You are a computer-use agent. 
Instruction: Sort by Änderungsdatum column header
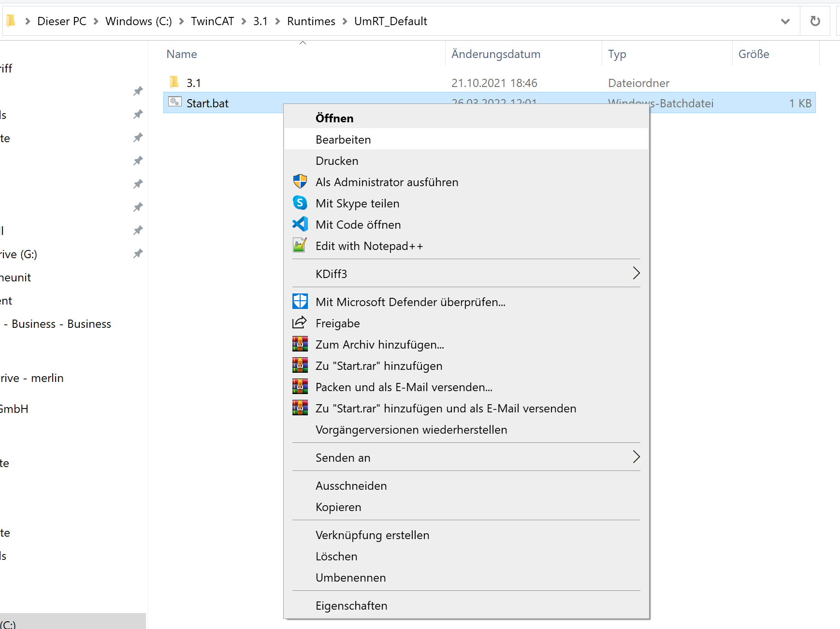tap(496, 54)
